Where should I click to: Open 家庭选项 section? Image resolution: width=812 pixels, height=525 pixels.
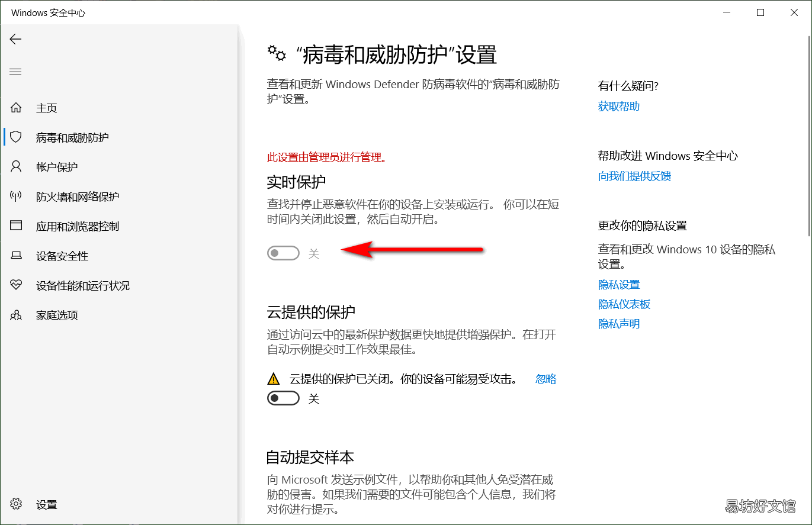tap(57, 315)
